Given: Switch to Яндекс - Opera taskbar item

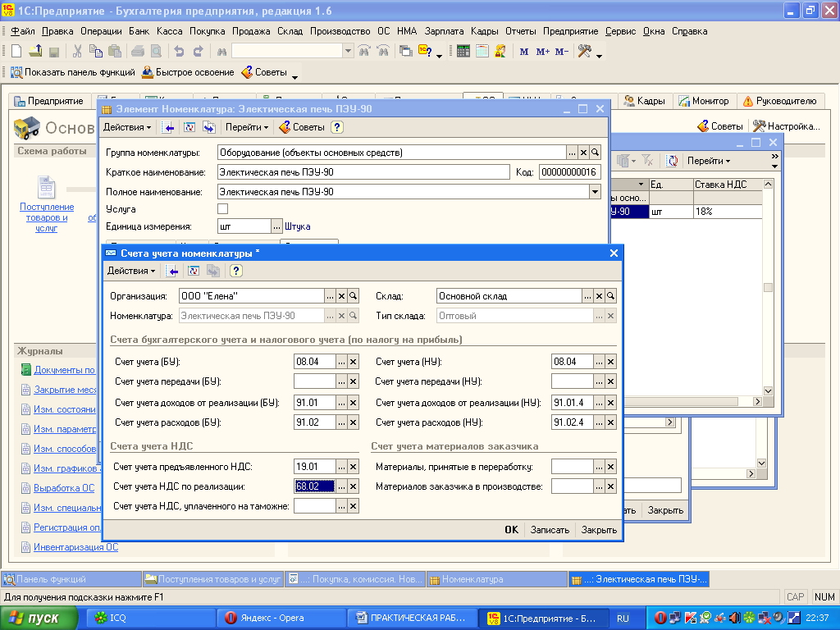Looking at the screenshot, I should click(281, 618).
